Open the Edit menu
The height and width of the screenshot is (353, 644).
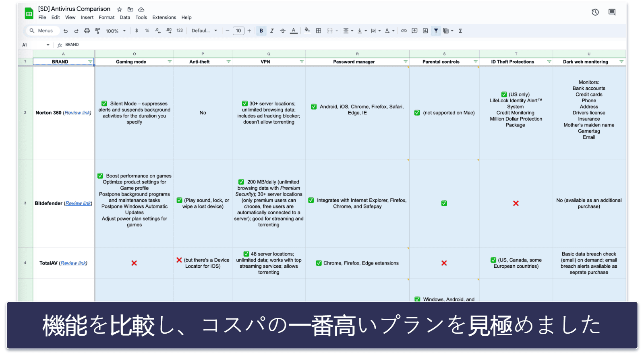tap(56, 18)
